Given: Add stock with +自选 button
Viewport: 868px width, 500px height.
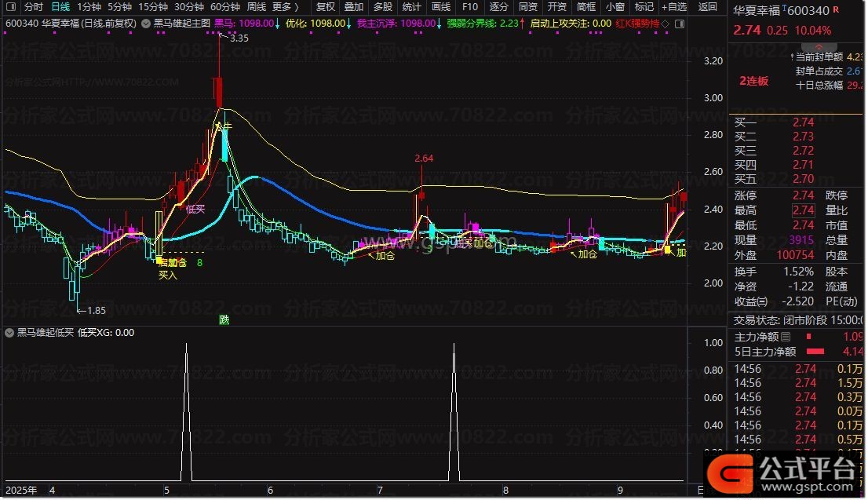Looking at the screenshot, I should coord(673,7).
